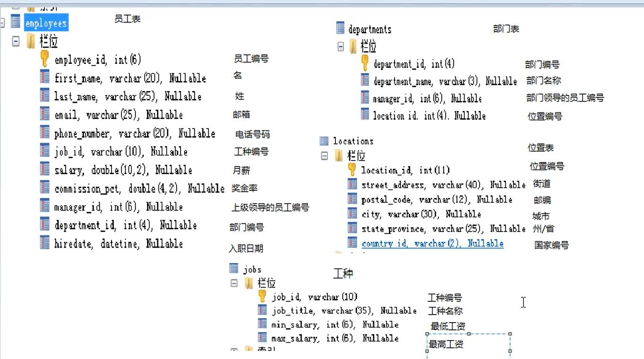
Task: Collapse the locations 栏位 folder
Action: click(325, 155)
